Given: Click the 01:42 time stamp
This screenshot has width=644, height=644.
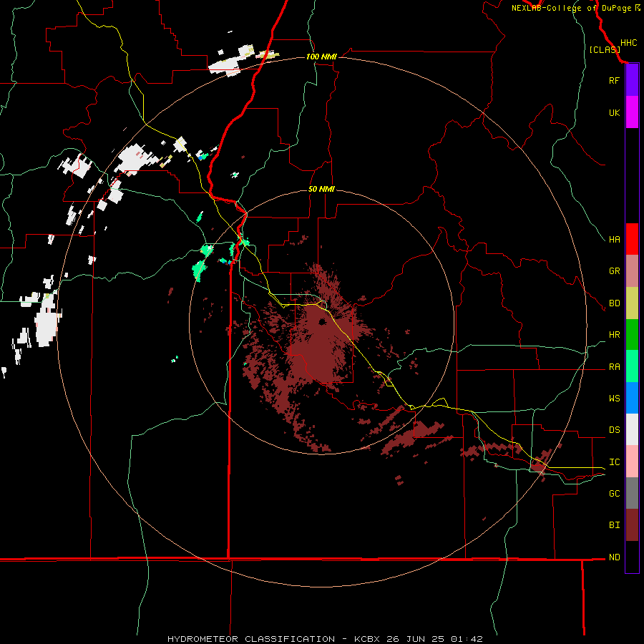Looking at the screenshot, I should (x=466, y=639).
